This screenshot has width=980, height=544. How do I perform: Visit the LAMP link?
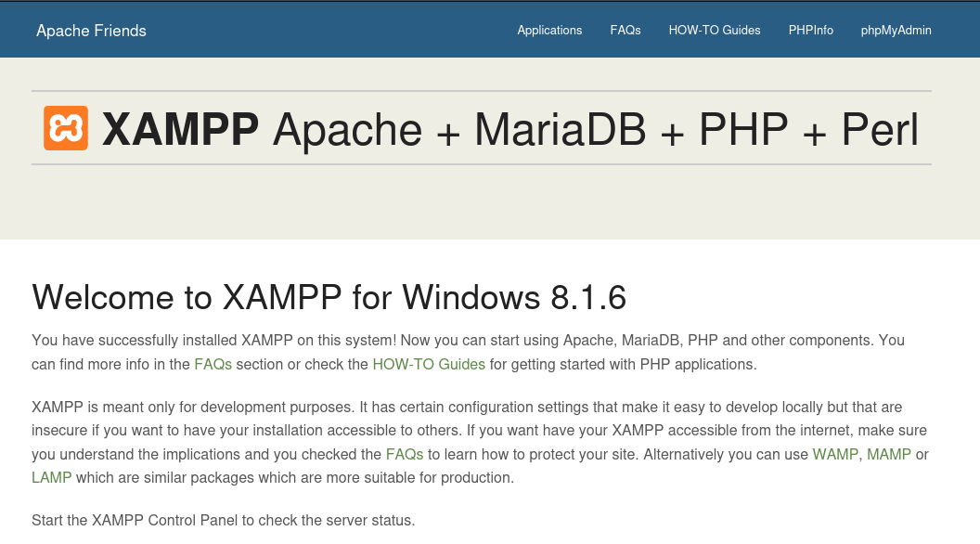click(51, 478)
